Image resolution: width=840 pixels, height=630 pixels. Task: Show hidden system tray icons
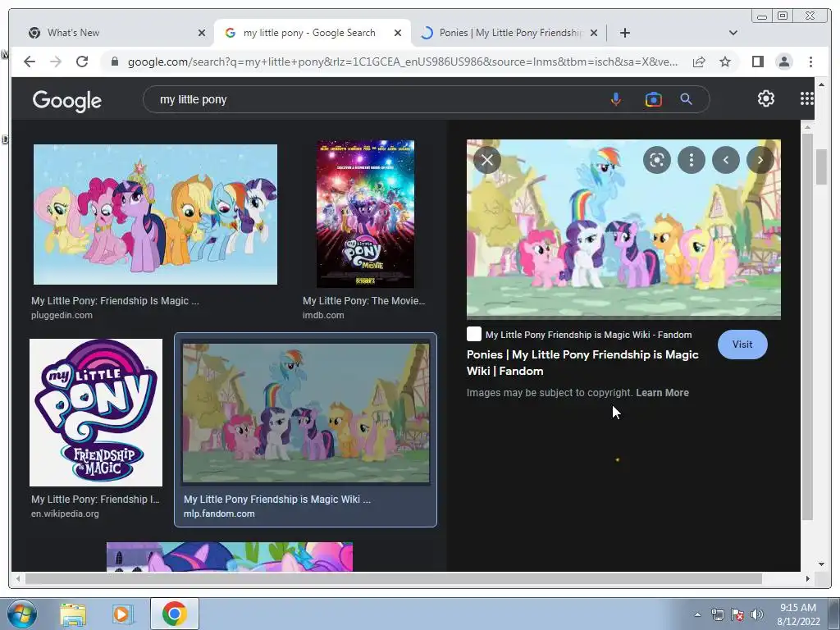pos(697,614)
